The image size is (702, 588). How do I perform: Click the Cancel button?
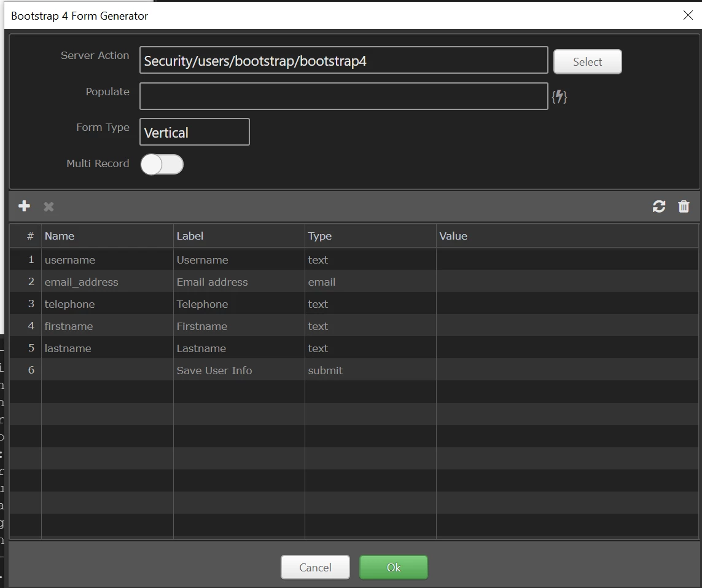click(x=315, y=567)
